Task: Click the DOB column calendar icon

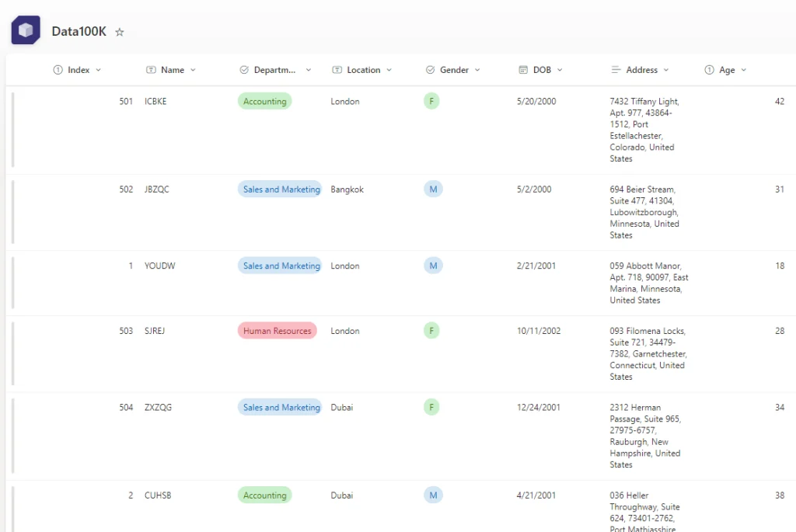Action: click(x=523, y=70)
